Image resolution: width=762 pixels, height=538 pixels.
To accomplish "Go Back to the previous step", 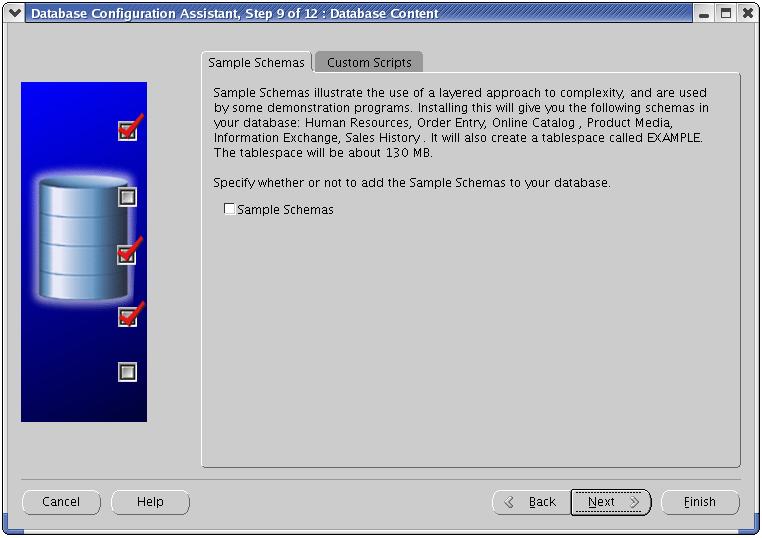I will (x=530, y=502).
